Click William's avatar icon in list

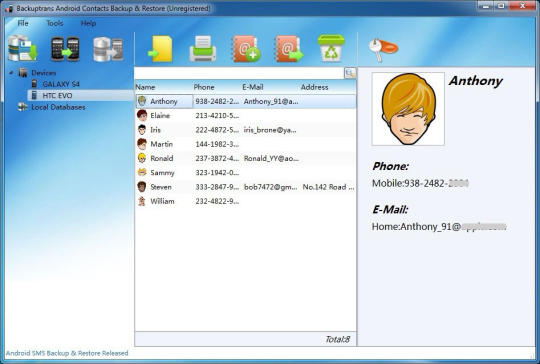pos(142,201)
